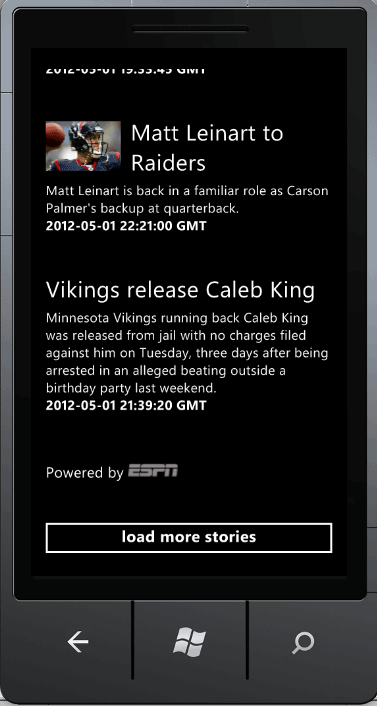377x706 pixels.
Task: Click the phone earpiece speaker slot
Action: coord(190,30)
